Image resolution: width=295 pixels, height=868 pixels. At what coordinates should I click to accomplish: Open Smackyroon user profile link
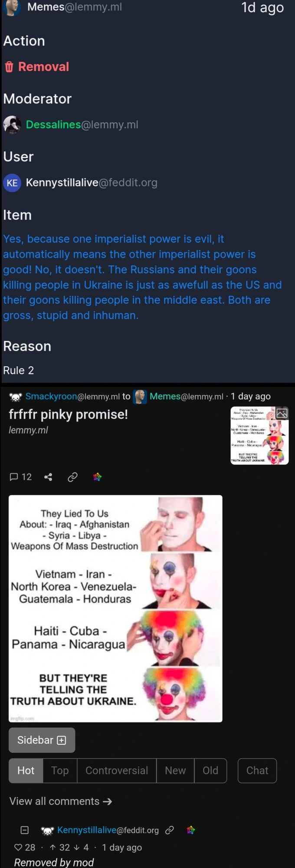click(72, 396)
